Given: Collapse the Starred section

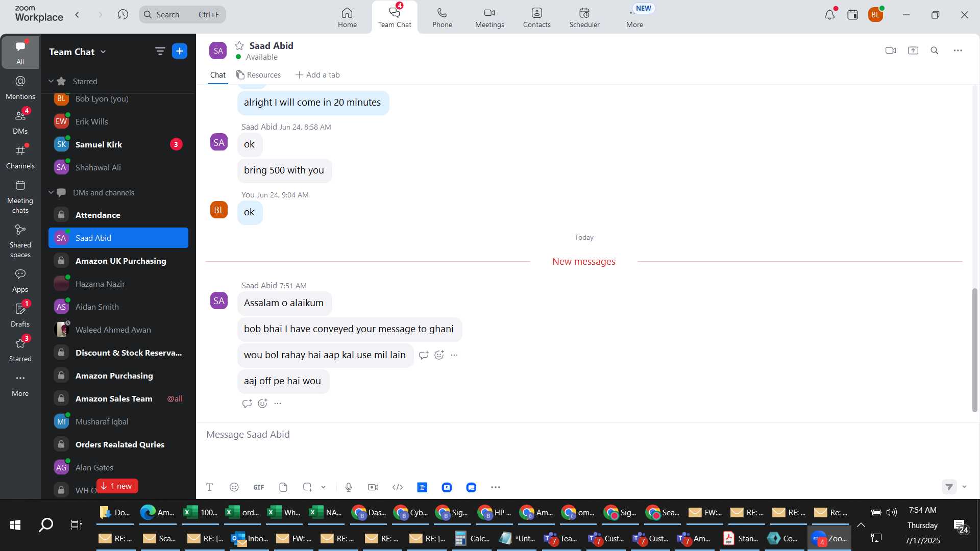Looking at the screenshot, I should 51,81.
